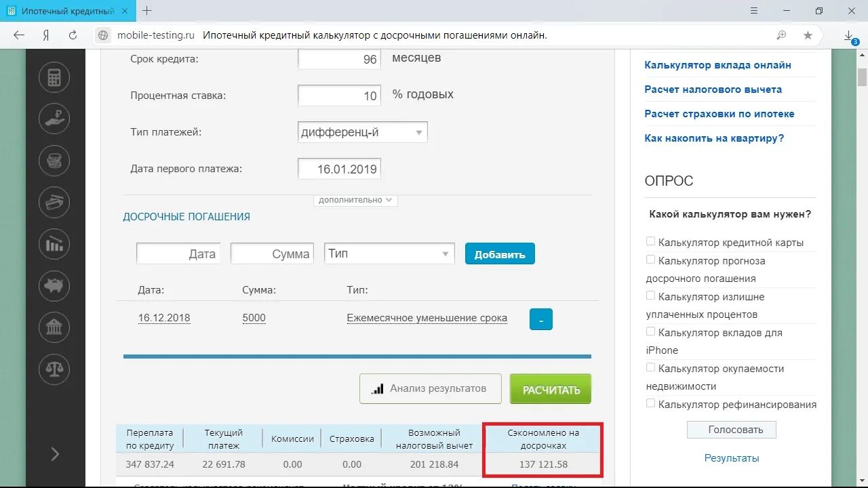
Task: Edit the loan term field showing 96
Action: [x=340, y=58]
